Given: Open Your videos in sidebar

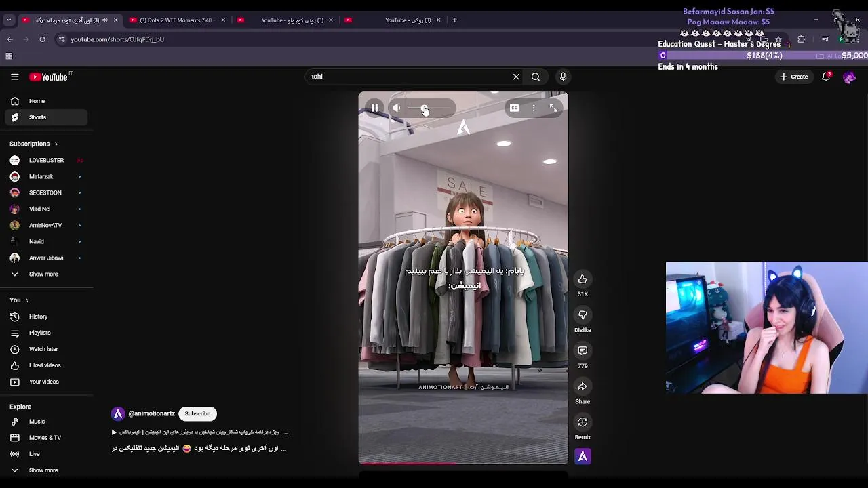Looking at the screenshot, I should tap(46, 382).
